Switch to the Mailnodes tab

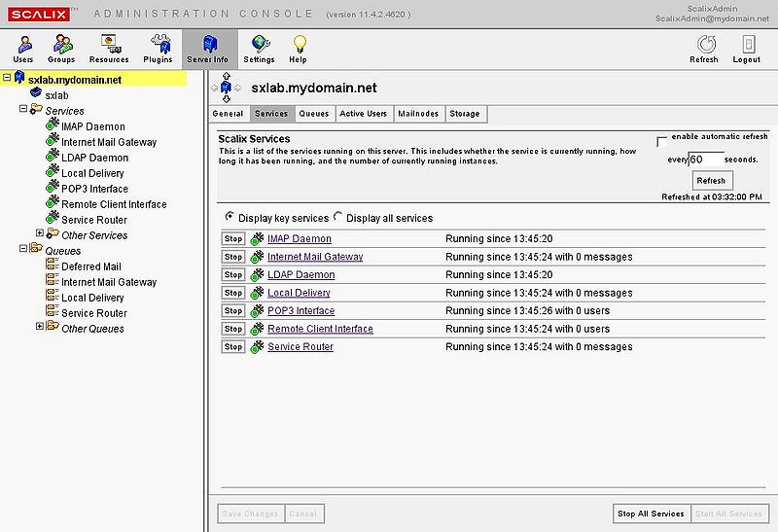point(418,114)
